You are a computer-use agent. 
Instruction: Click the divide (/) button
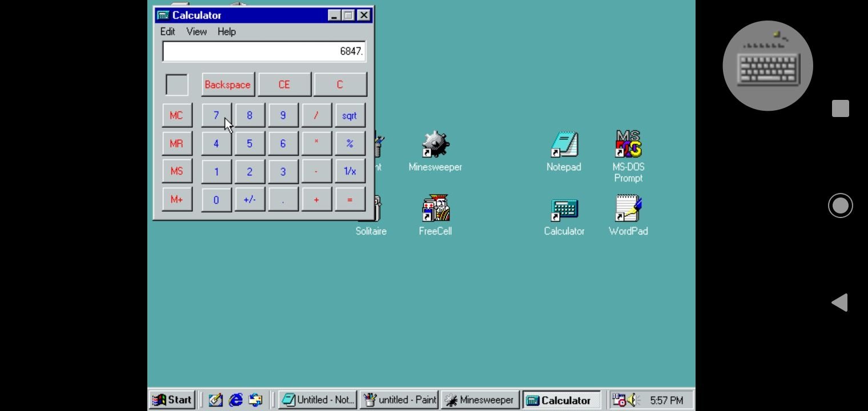(x=316, y=115)
